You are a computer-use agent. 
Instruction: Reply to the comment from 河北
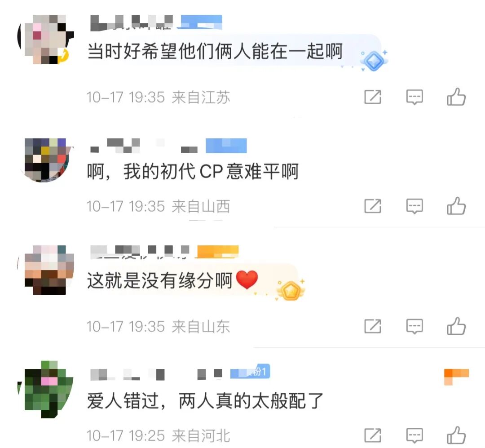[414, 435]
